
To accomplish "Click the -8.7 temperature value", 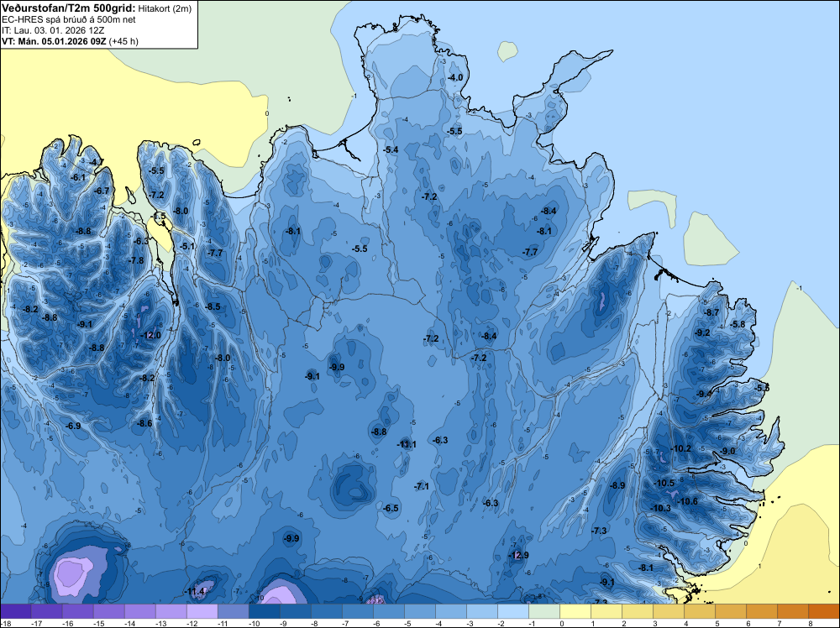I will pos(712,312).
